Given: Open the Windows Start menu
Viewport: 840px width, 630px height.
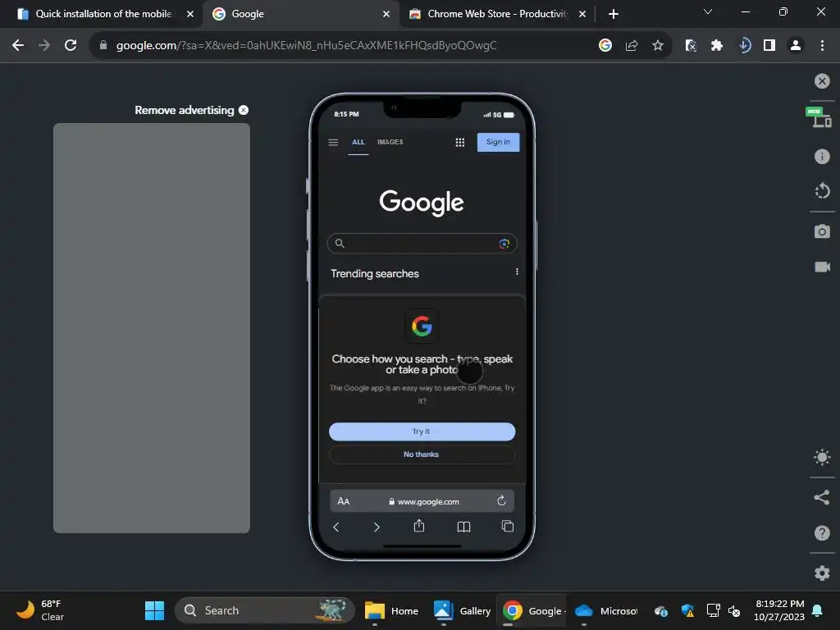Looking at the screenshot, I should click(x=155, y=610).
